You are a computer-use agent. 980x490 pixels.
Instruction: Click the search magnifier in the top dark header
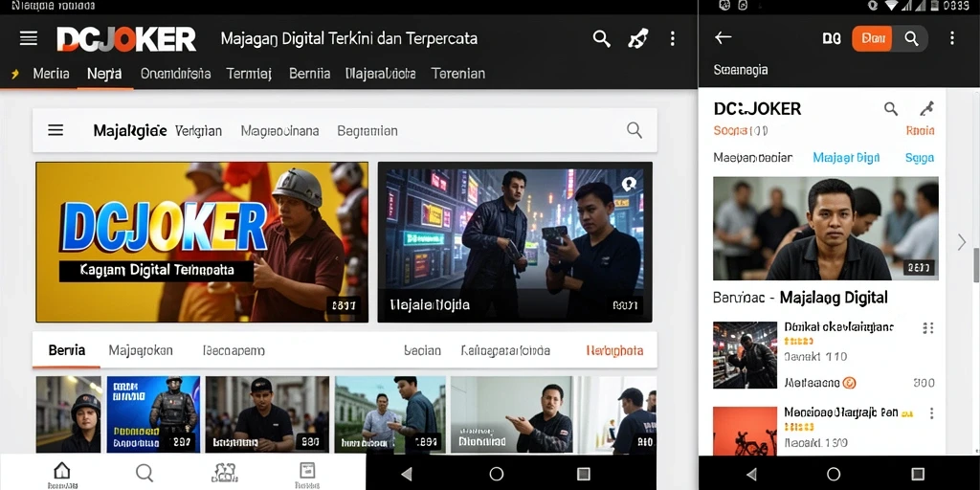pos(601,38)
